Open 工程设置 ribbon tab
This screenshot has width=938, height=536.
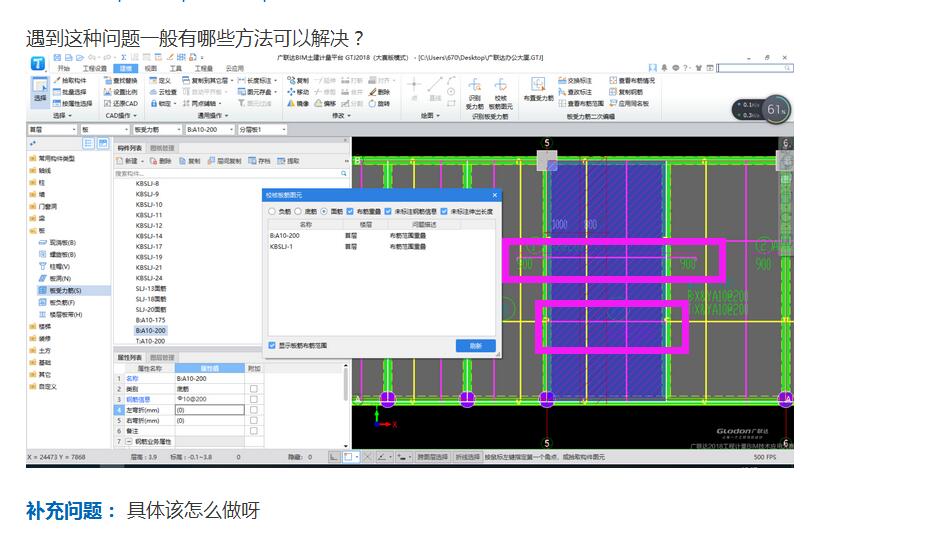pos(95,68)
